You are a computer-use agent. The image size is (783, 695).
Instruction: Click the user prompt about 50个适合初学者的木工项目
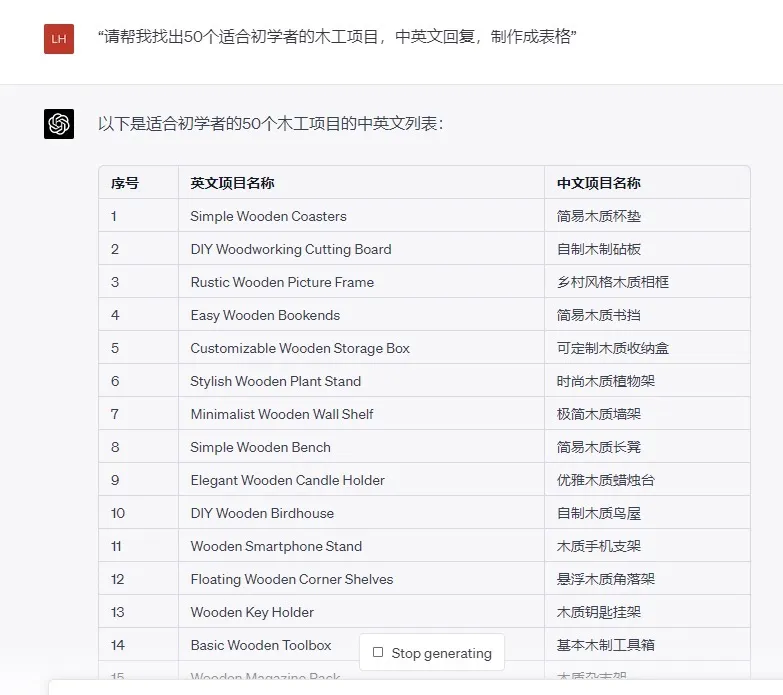pyautogui.click(x=337, y=37)
